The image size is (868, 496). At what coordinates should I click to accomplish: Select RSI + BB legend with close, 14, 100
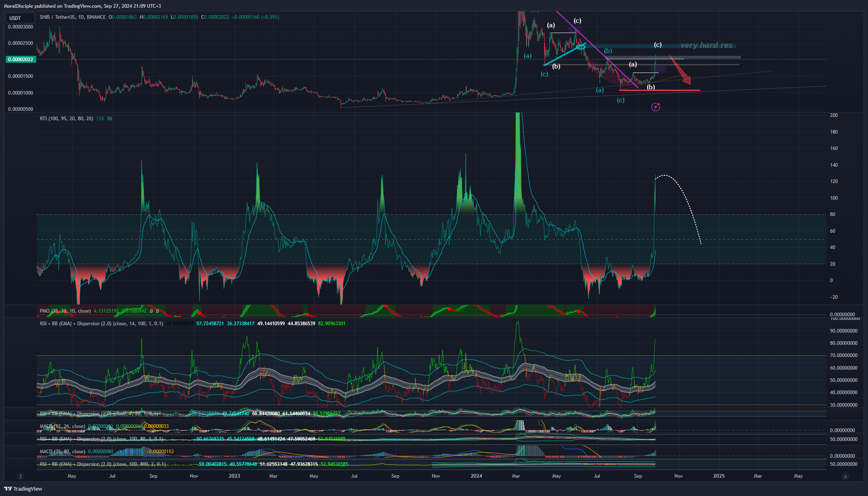pyautogui.click(x=101, y=324)
